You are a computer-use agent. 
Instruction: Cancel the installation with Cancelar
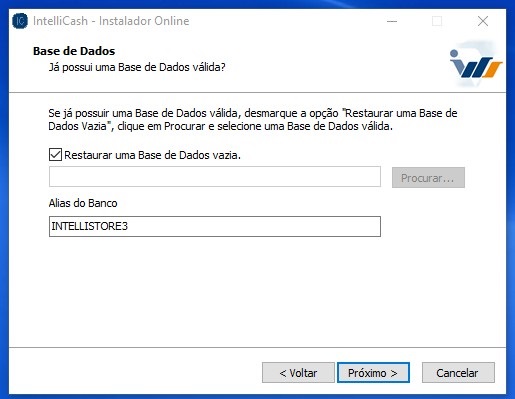point(458,373)
